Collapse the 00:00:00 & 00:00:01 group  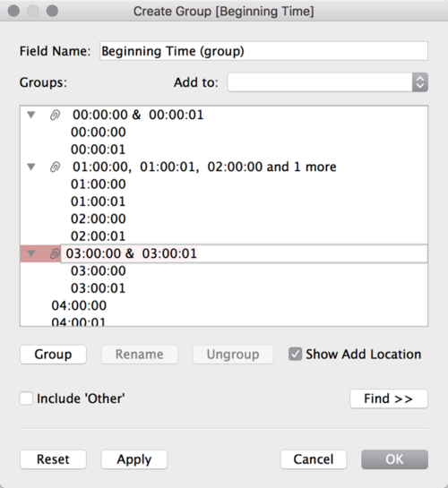(x=31, y=115)
